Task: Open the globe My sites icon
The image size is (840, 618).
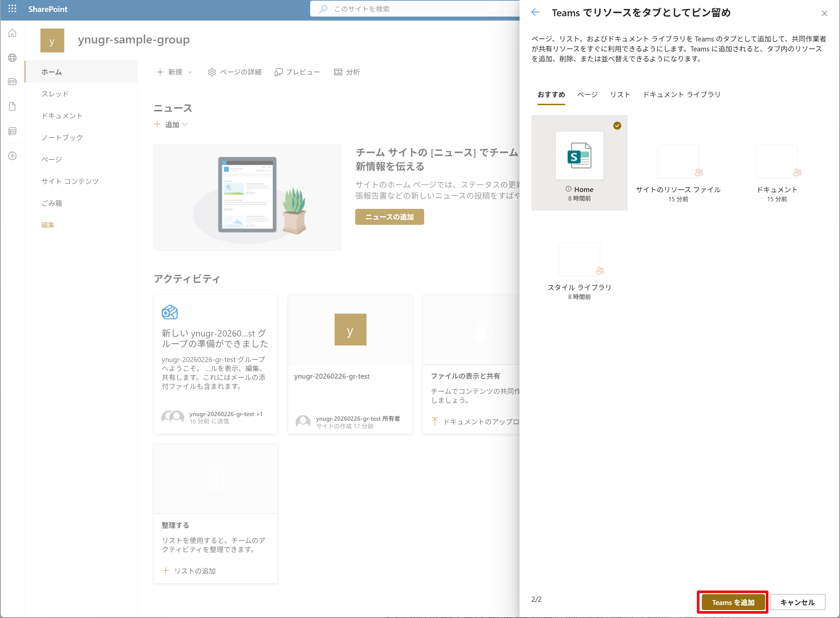Action: point(12,58)
